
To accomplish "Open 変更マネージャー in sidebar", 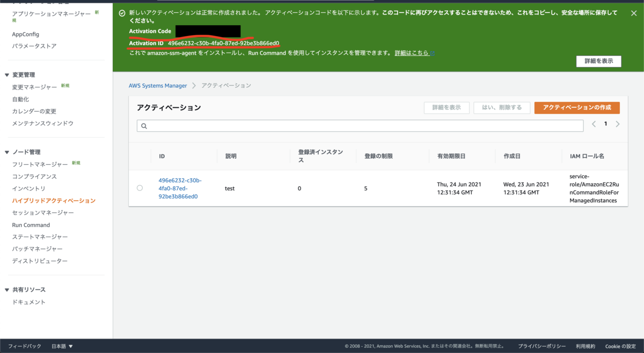I will pyautogui.click(x=34, y=87).
